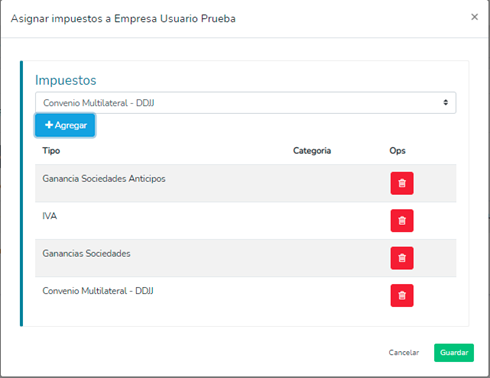490x378 pixels.
Task: Save changes with the Guardar button
Action: (x=454, y=353)
